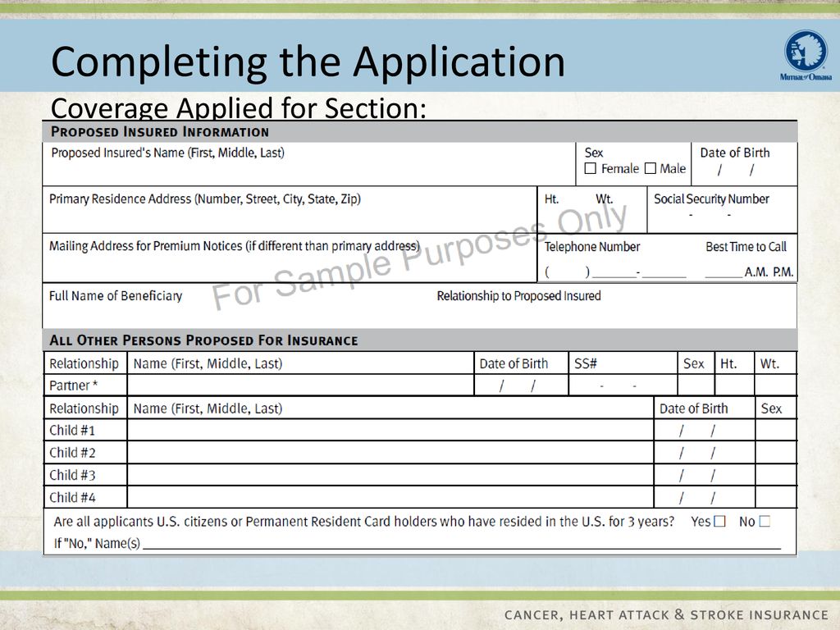Click the Child #1 Date of Birth cell
The image size is (840, 630).
tap(705, 430)
